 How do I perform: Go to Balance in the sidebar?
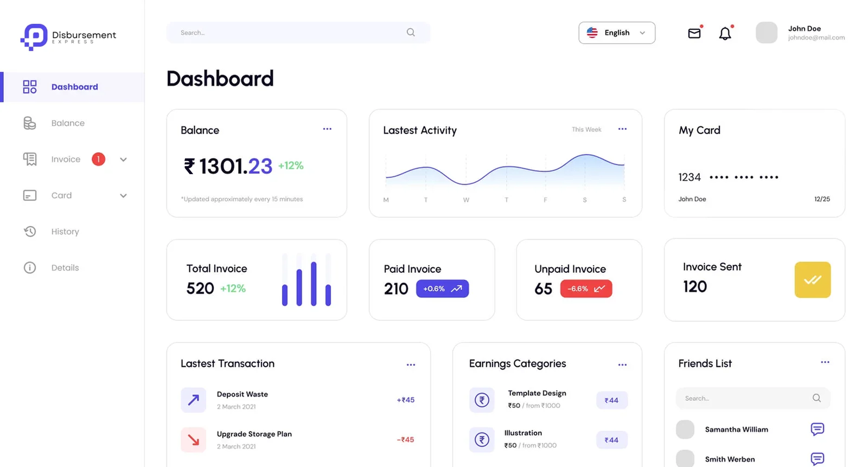(x=68, y=123)
